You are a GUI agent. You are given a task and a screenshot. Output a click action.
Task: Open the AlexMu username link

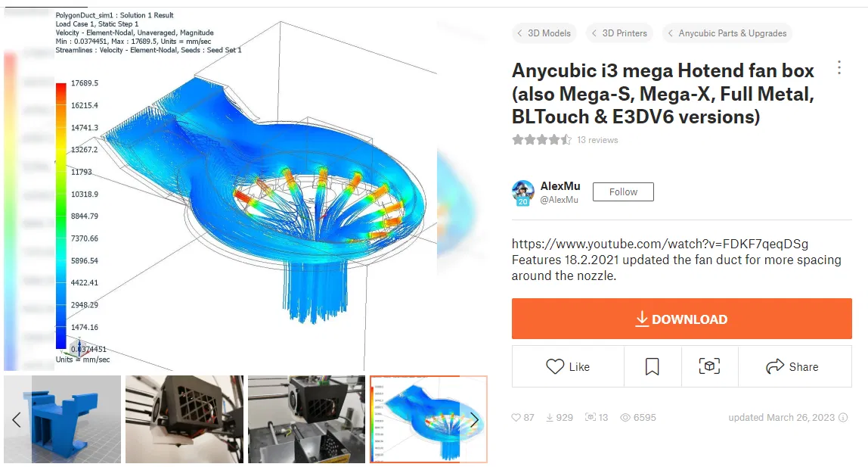pos(560,186)
